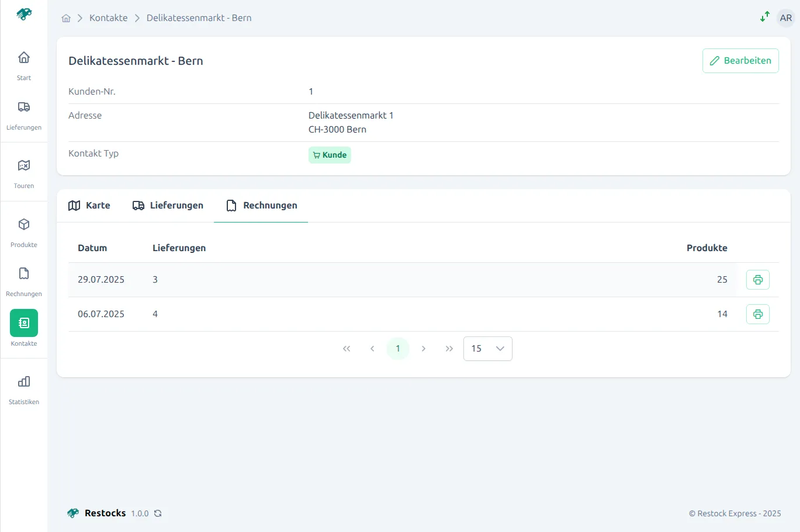Click the Restocks logo at top left

pos(23,14)
